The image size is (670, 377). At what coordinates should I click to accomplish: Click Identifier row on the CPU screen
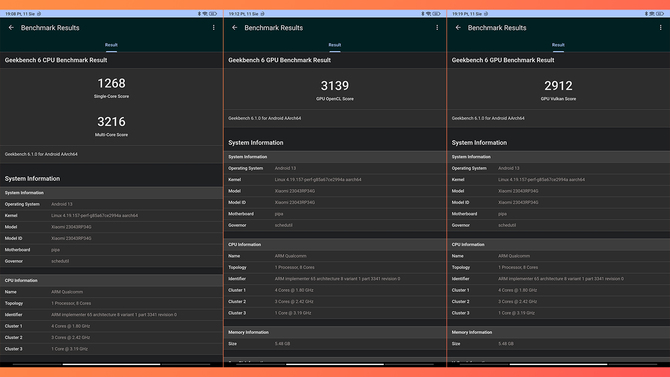point(111,315)
